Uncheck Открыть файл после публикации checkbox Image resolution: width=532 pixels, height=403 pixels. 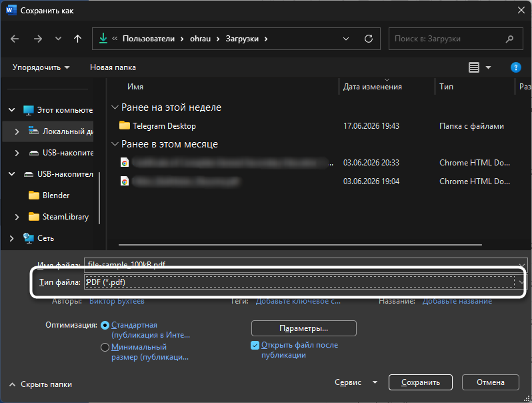click(x=255, y=345)
